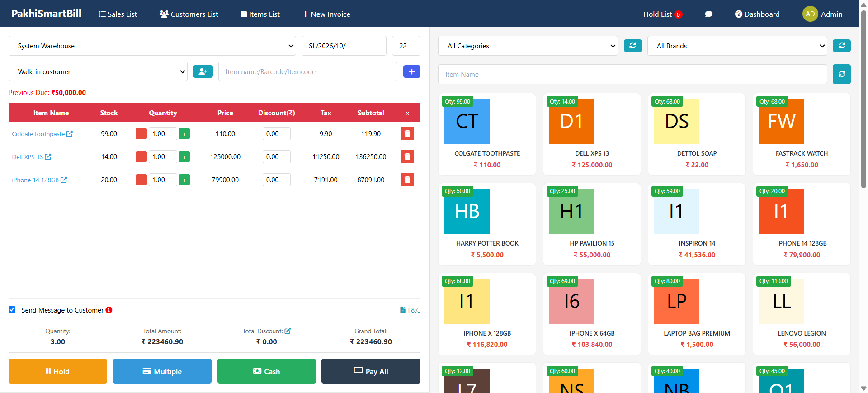Edit discount field for Dell XPS 13

point(276,157)
